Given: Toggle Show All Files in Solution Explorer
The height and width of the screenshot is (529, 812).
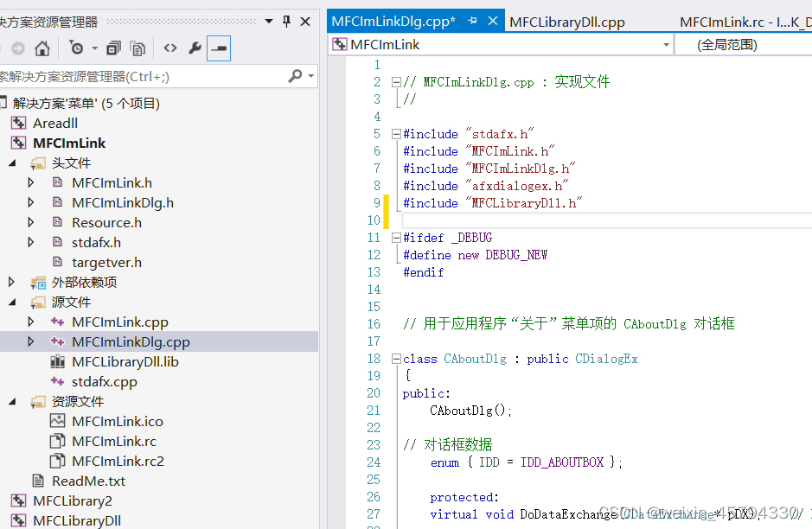Looking at the screenshot, I should point(137,48).
